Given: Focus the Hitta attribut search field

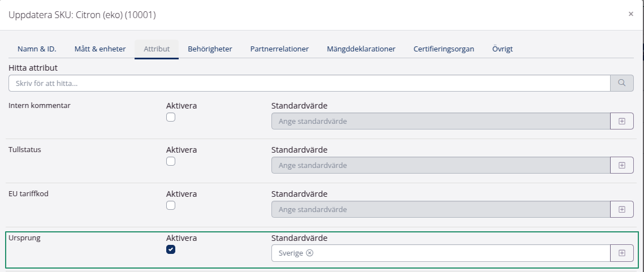Looking at the screenshot, I should pyautogui.click(x=309, y=83).
